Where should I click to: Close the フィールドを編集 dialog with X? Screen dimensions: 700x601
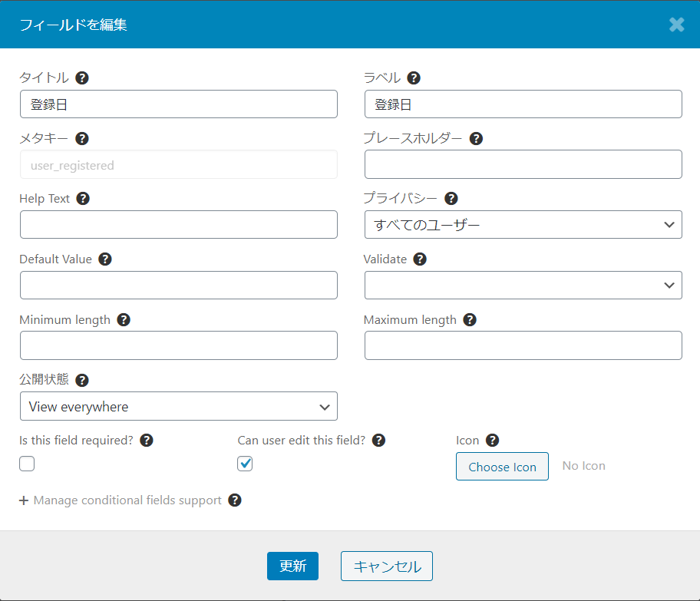[677, 25]
